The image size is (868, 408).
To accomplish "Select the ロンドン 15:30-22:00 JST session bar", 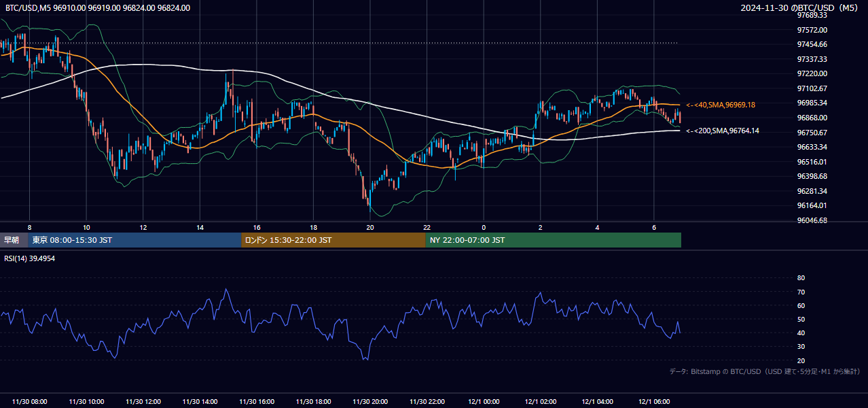I will pyautogui.click(x=333, y=240).
